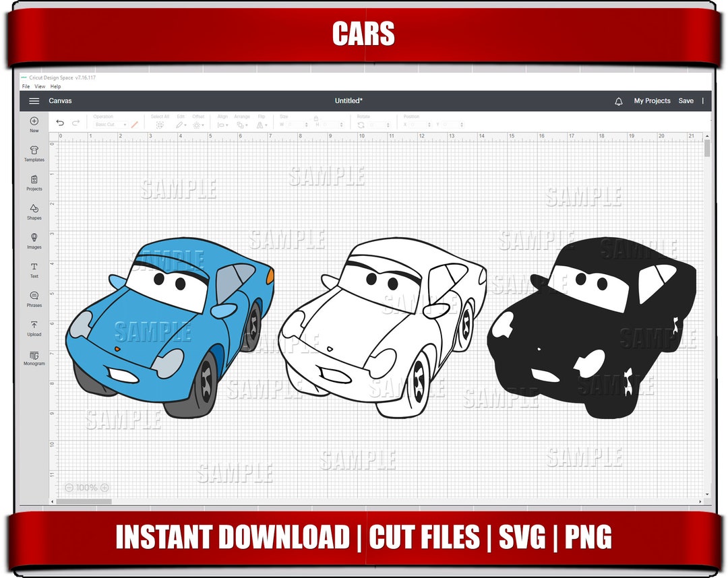728x578 pixels.
Task: Undo the last action
Action: pyautogui.click(x=61, y=123)
